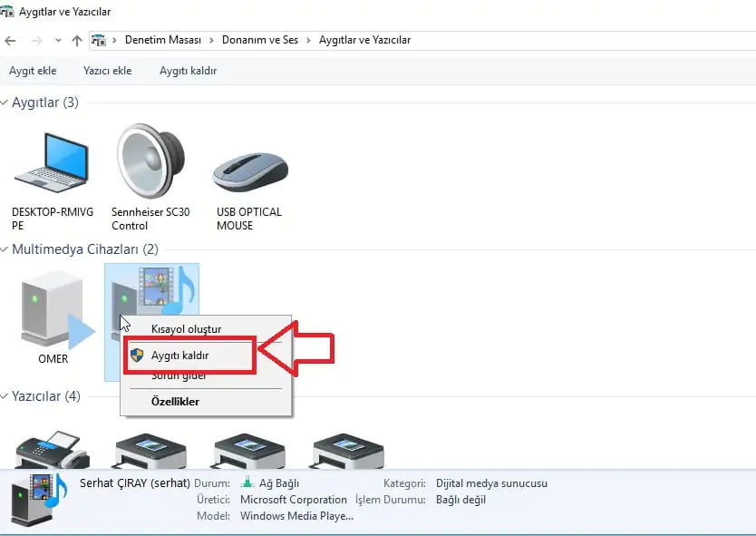Click the Sennheiser SC30 Control label
This screenshot has width=756, height=536.
(x=150, y=219)
